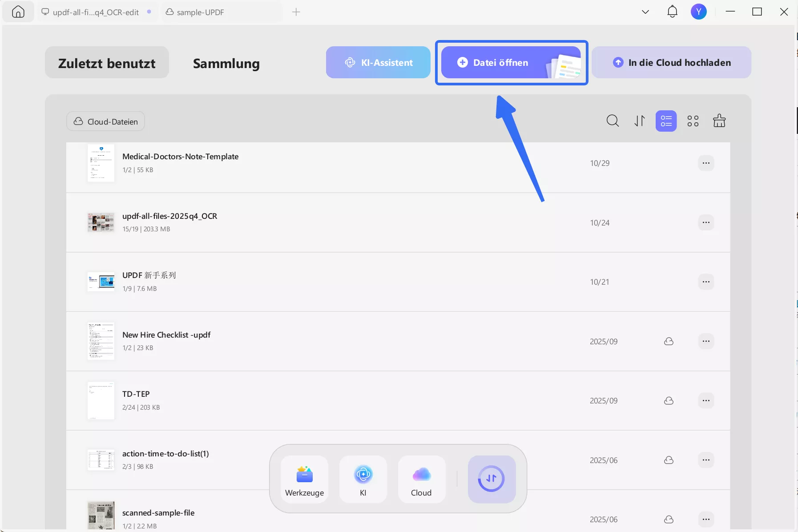
Task: Open the user account avatar Y
Action: [x=699, y=12]
